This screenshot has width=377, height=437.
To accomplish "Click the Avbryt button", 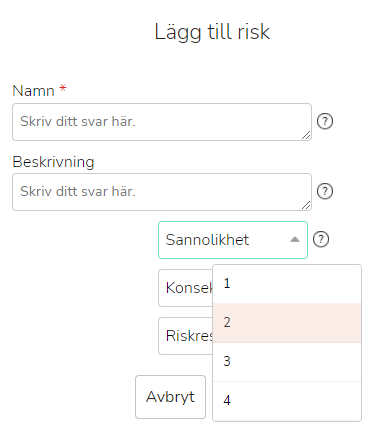I will [170, 397].
